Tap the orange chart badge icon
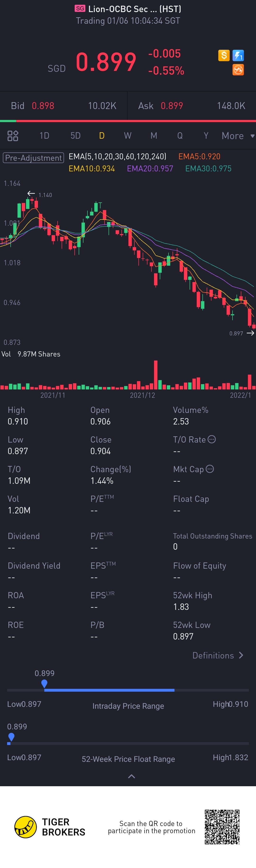 [238, 70]
